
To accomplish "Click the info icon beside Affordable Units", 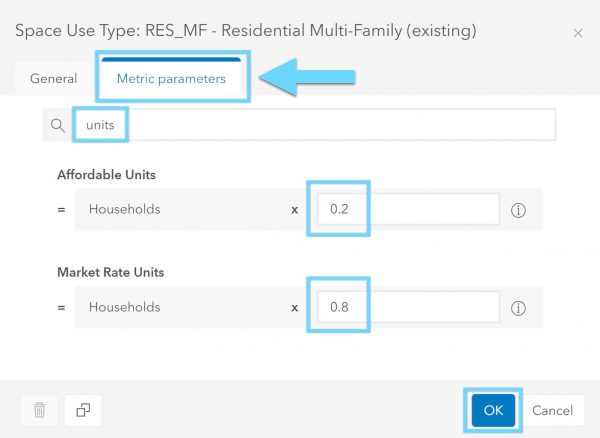I will coord(518,211).
